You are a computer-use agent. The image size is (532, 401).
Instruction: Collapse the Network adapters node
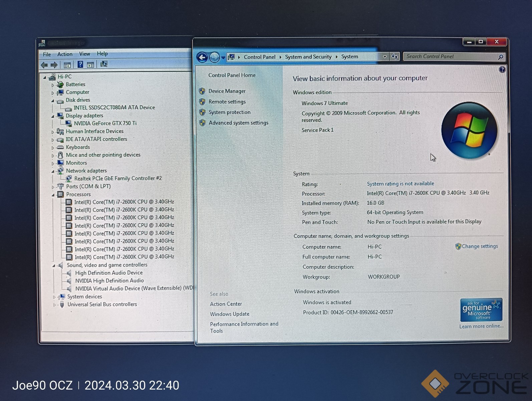coord(53,171)
